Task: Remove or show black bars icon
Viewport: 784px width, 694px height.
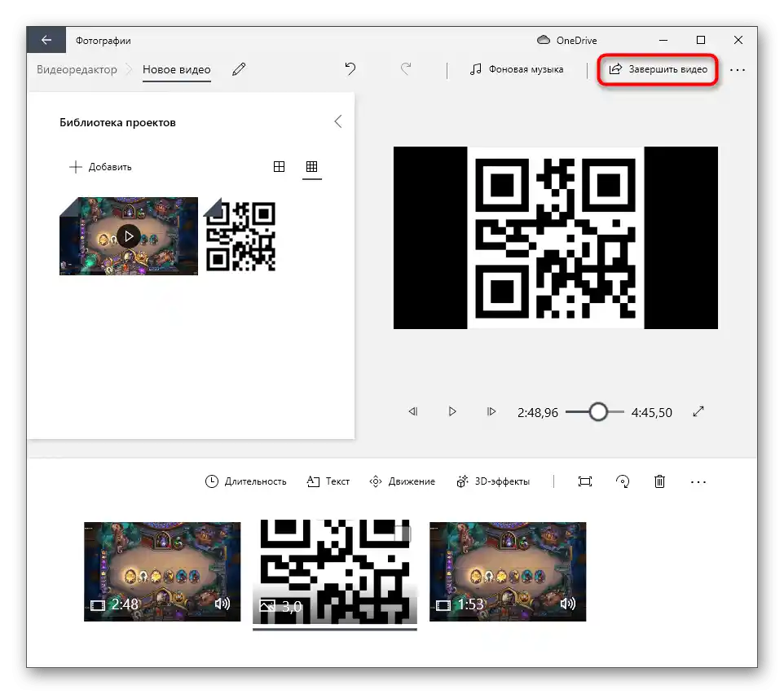Action: 585,481
